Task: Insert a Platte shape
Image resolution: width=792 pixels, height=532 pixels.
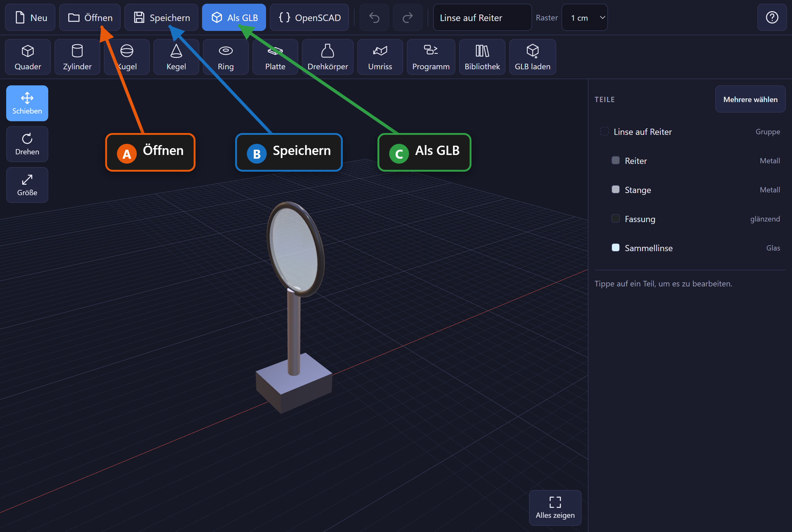Action: pos(275,57)
